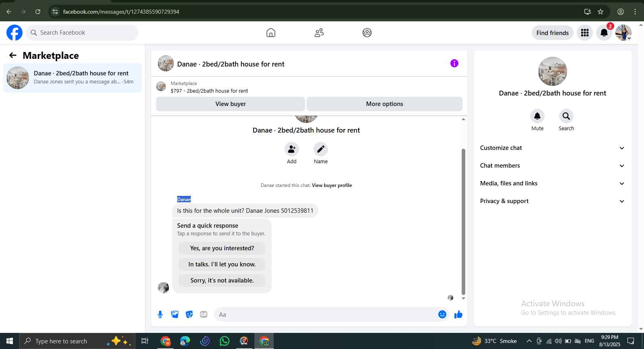The height and width of the screenshot is (349, 644).
Task: Send quick reply 'Sorry, it's not available.'
Action: point(222,280)
